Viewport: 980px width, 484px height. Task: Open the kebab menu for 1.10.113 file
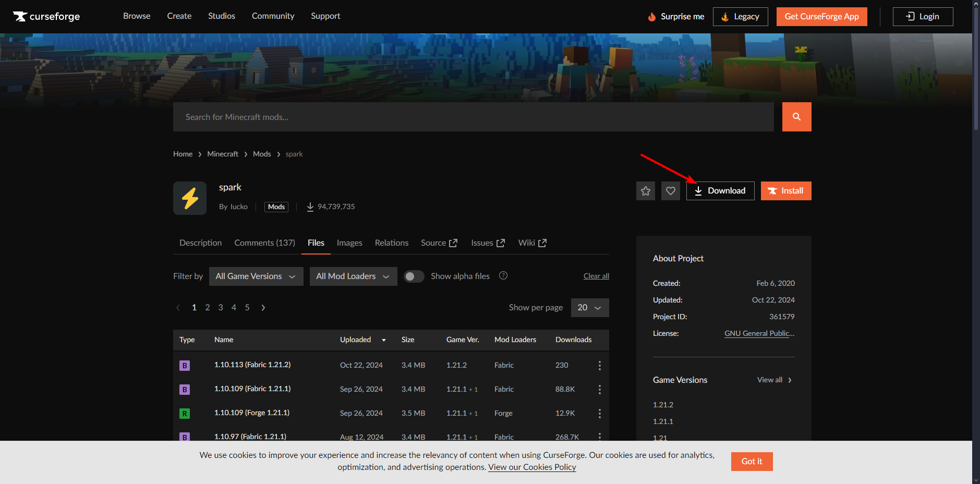point(599,366)
